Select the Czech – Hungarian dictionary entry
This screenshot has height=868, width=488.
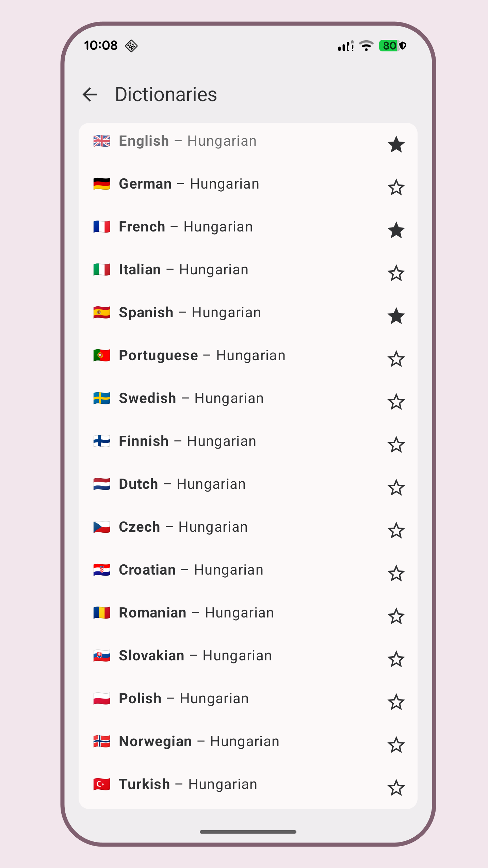tap(183, 527)
